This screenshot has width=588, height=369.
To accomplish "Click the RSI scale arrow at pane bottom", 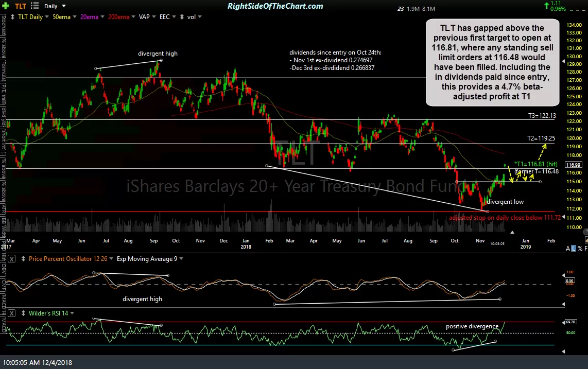I will click(x=563, y=352).
